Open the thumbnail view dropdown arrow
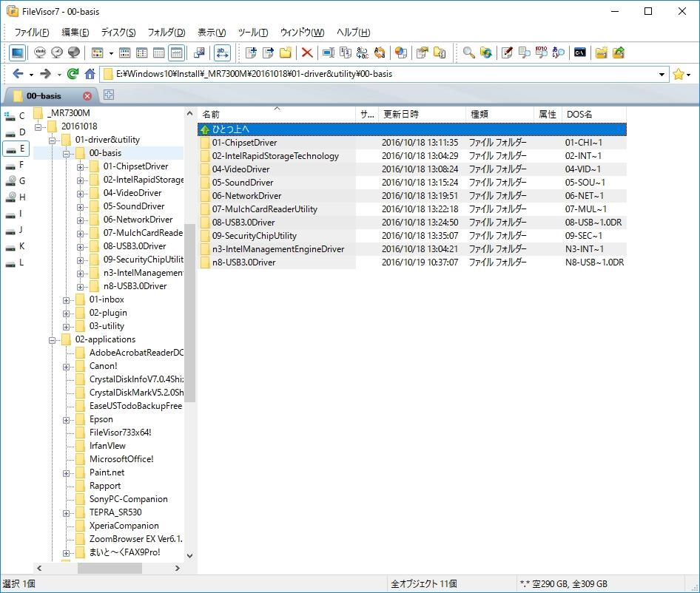The width and height of the screenshot is (700, 593). (x=111, y=53)
